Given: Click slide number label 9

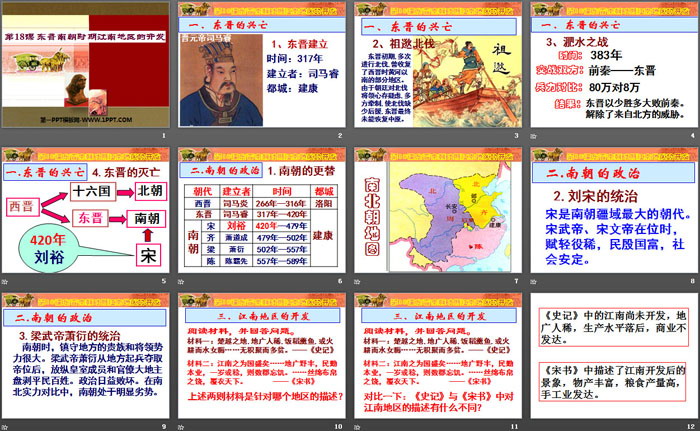Looking at the screenshot, I should [x=164, y=427].
